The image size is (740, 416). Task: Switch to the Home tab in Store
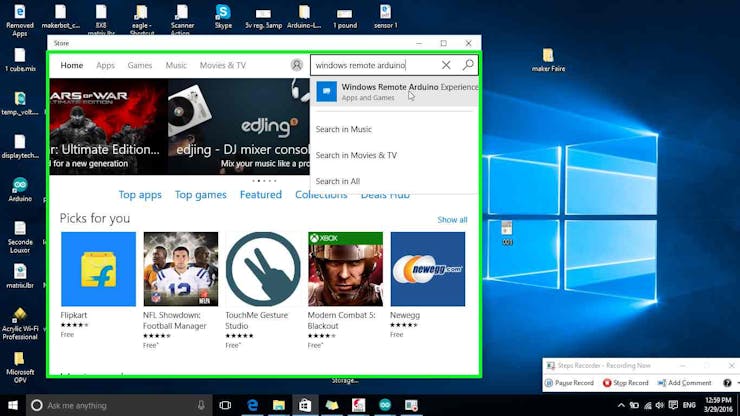(x=72, y=65)
